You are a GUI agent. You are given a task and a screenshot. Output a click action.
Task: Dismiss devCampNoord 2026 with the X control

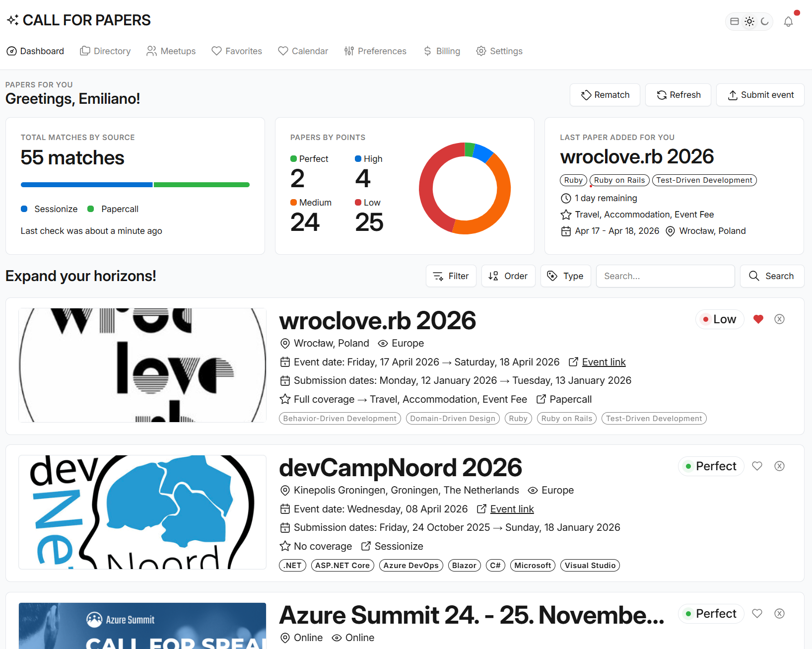coord(779,466)
